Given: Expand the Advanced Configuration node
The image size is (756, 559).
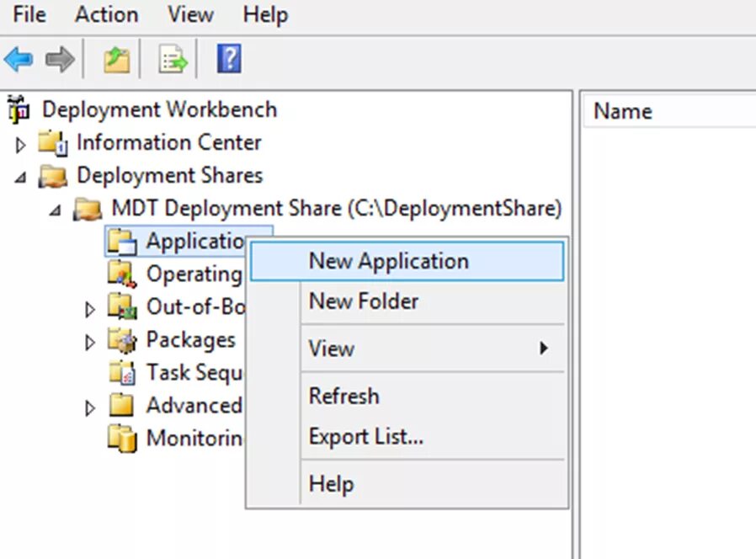Looking at the screenshot, I should (x=90, y=408).
